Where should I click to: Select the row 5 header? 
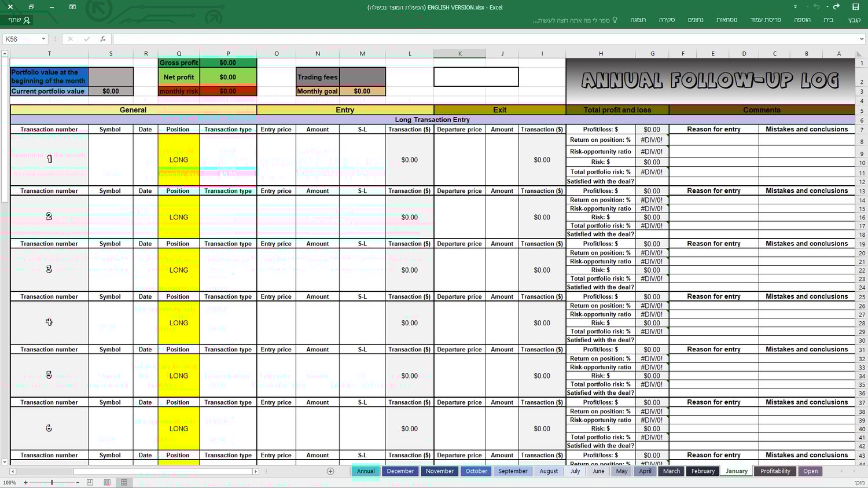pos(861,110)
